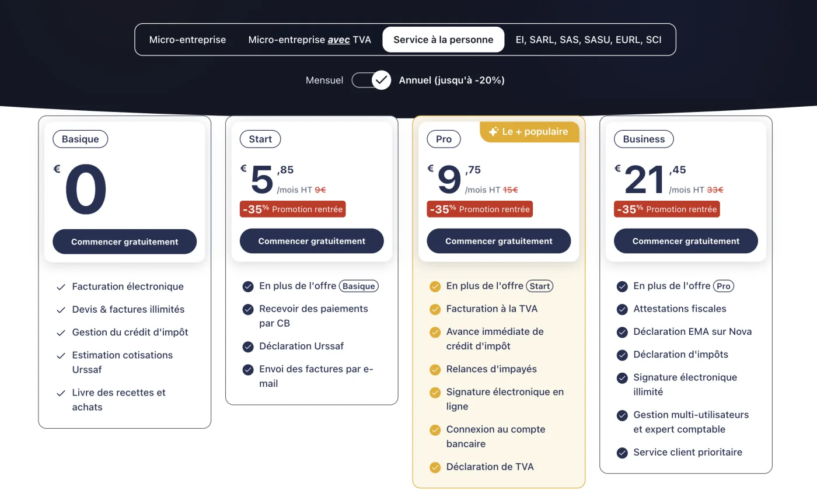This screenshot has width=817, height=504.
Task: Click the yellow check next to Déclaration de TVA
Action: (435, 467)
